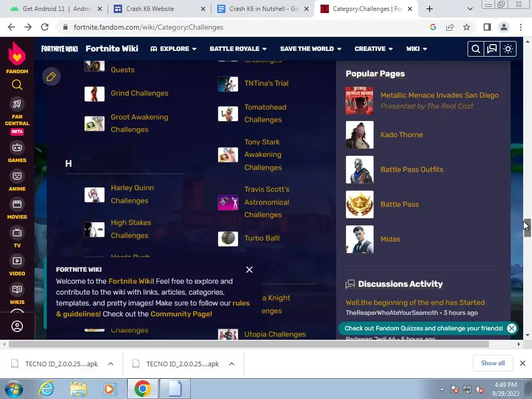Open the Turbo Ball! link
This screenshot has height=399, width=532.
[262, 238]
